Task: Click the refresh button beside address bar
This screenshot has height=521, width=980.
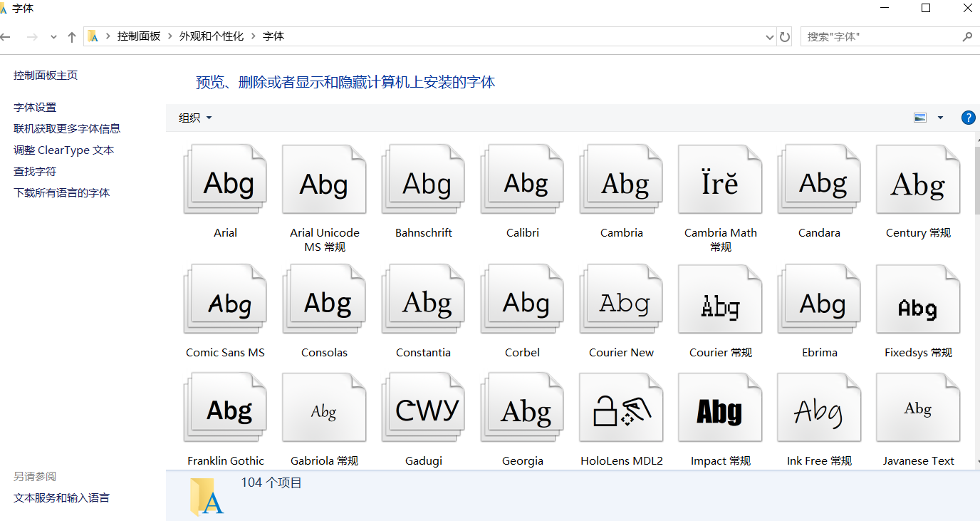Action: coord(785,36)
